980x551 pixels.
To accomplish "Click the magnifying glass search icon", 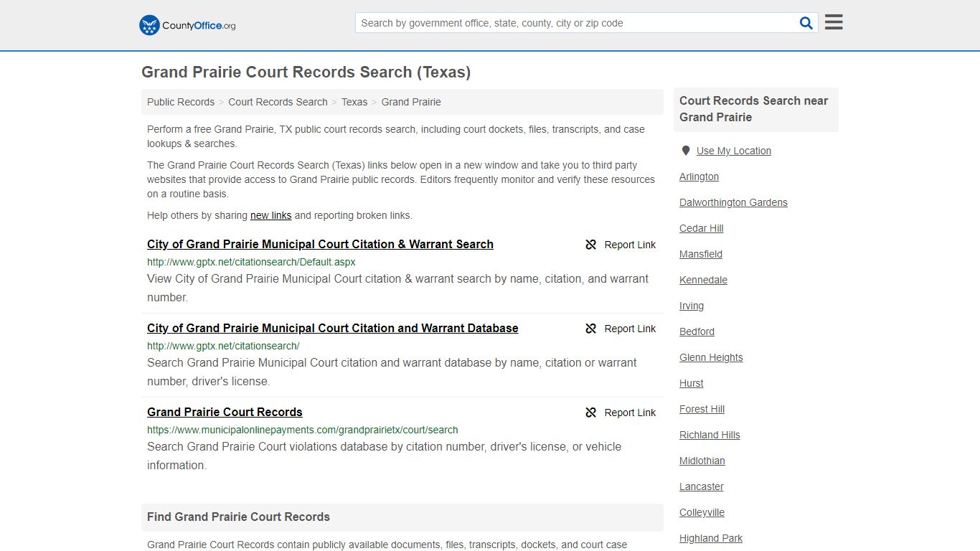I will pos(806,23).
